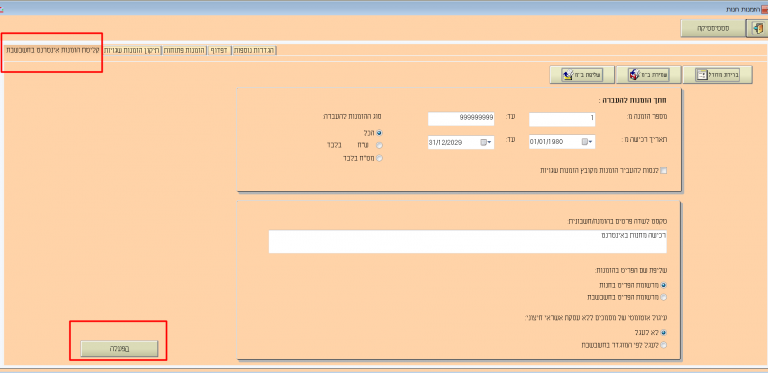Open the 01/01/1980 start date picker dropdown
This screenshot has width=768, height=373.
(588, 142)
